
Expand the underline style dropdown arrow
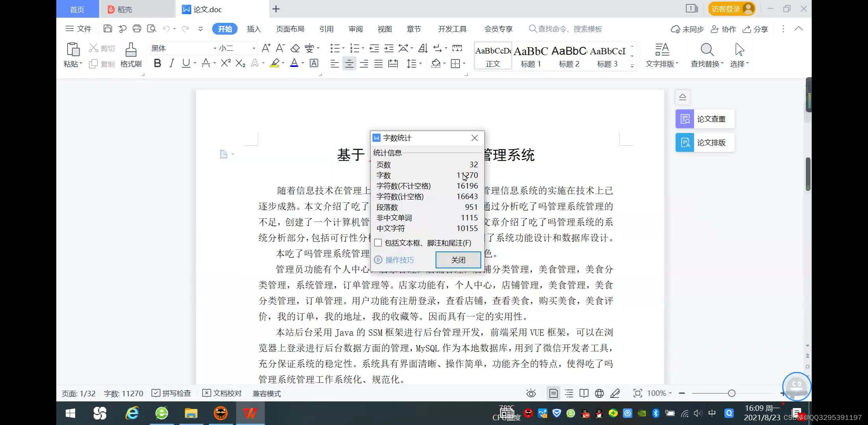tap(195, 63)
